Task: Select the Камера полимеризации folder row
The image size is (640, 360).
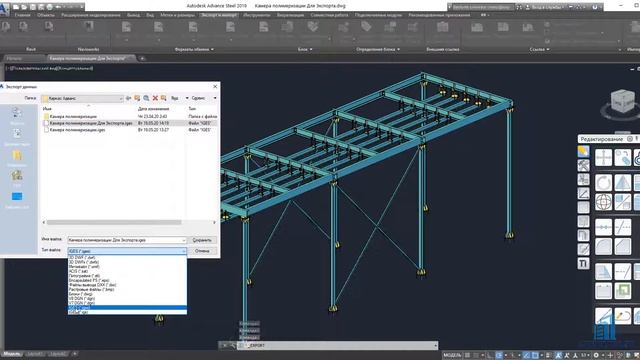Action: 73,116
